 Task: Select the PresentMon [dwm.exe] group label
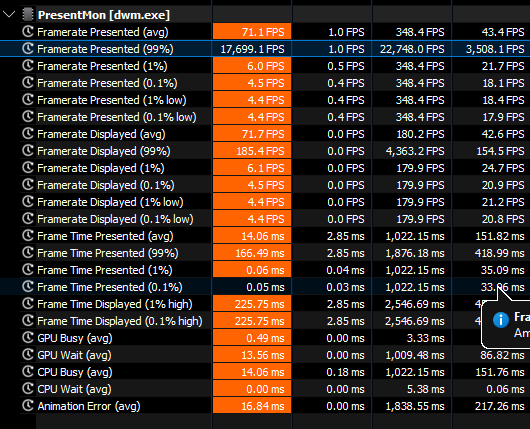pos(104,15)
